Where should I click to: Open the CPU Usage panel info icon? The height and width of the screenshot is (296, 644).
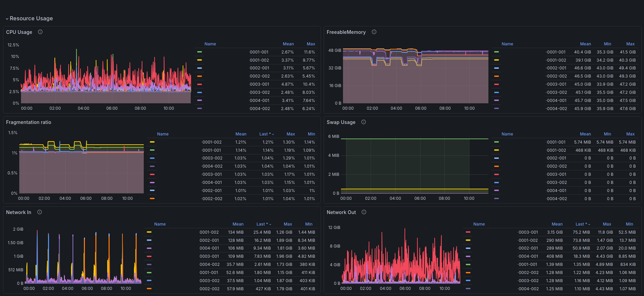[x=40, y=32]
